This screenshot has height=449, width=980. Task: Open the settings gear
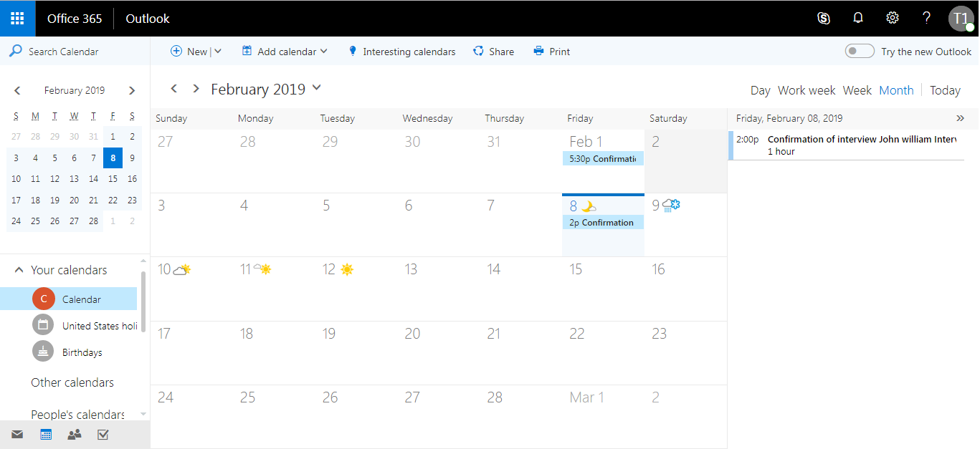coord(893,18)
